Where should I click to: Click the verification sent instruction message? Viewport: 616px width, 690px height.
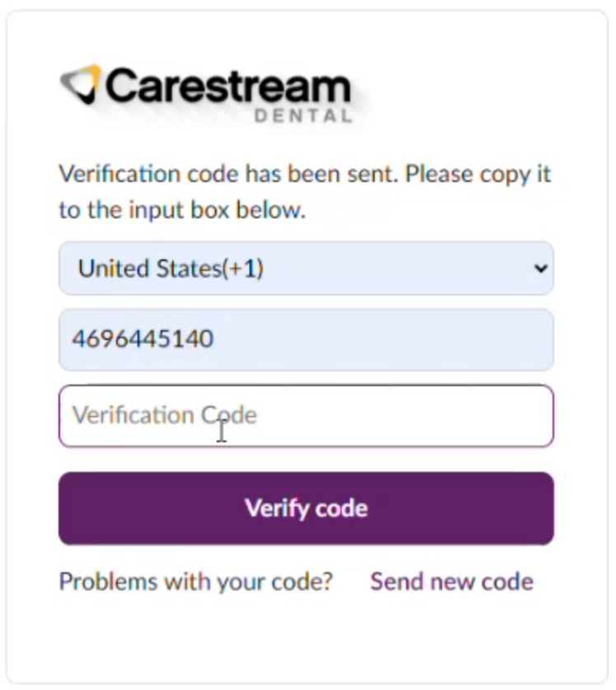tap(305, 192)
